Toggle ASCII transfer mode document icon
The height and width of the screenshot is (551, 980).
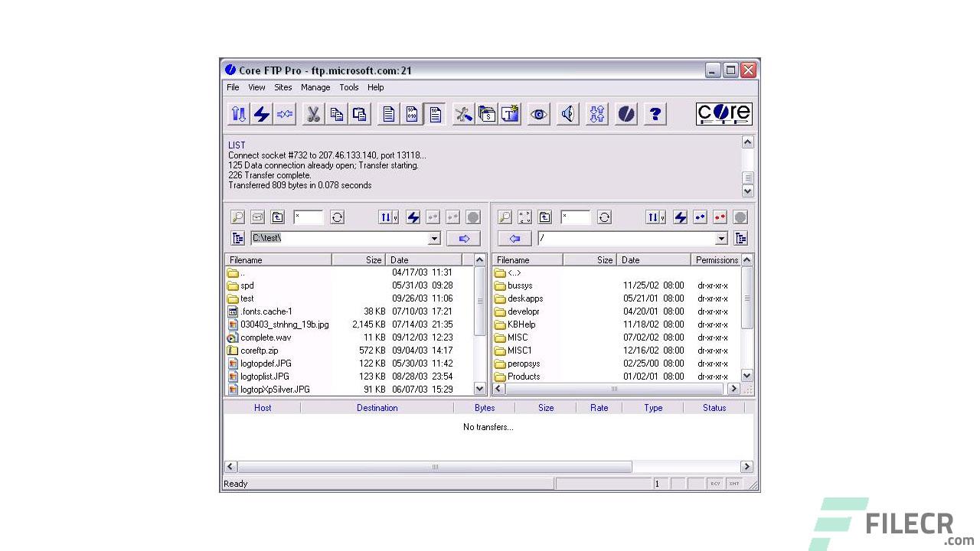click(x=389, y=114)
